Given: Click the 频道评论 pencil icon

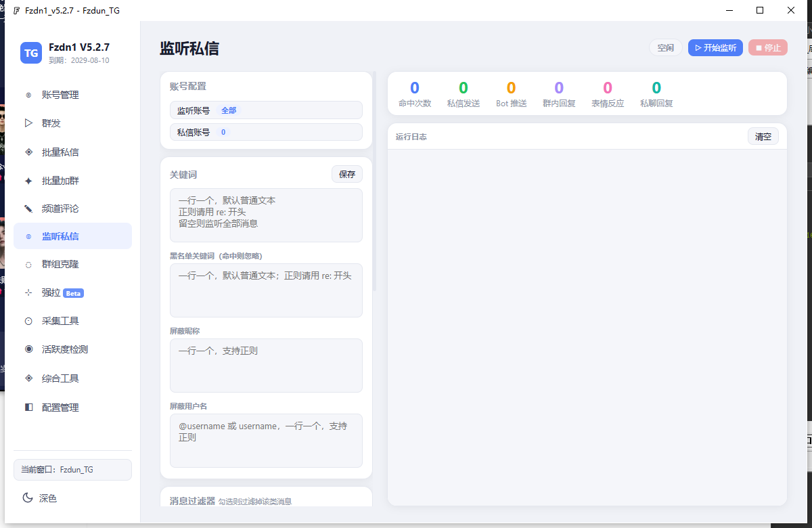Looking at the screenshot, I should 28,208.
